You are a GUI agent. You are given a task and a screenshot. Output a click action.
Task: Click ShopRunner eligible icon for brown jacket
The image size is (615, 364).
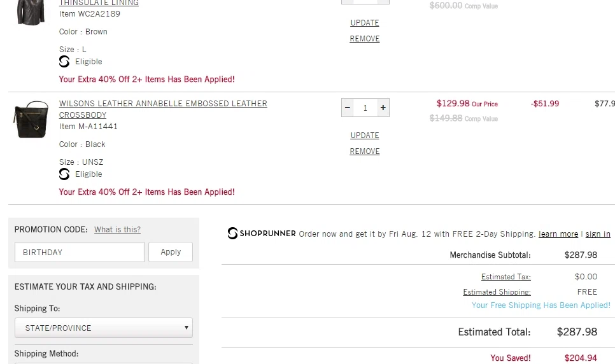(64, 62)
